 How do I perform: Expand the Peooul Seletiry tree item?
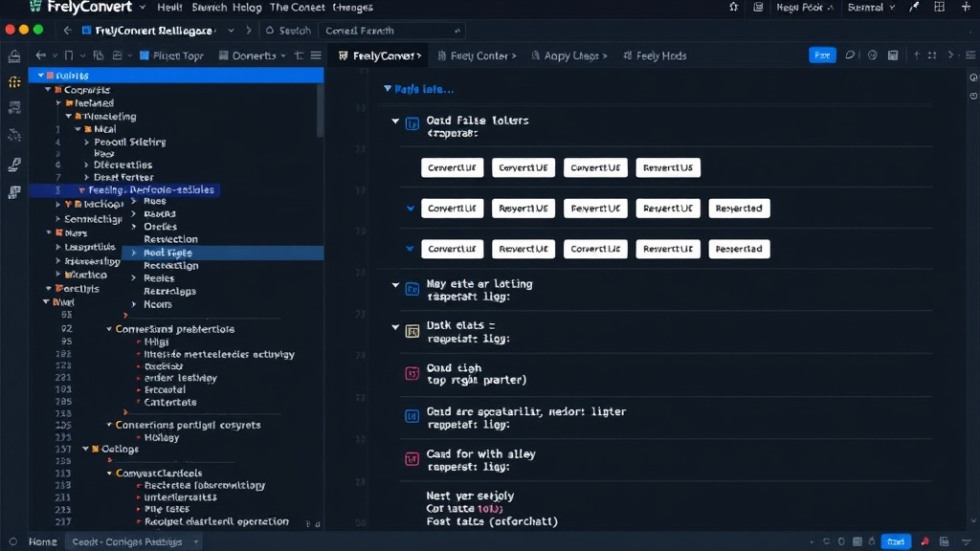(87, 143)
